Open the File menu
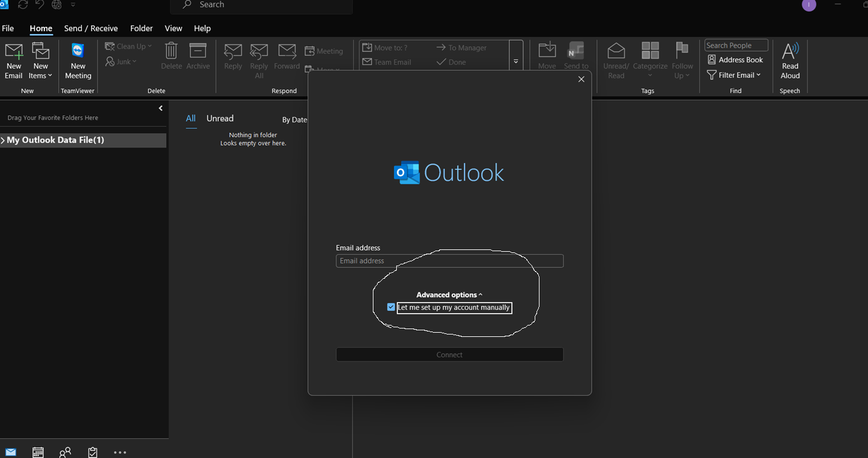Screen dimensions: 868x458 pos(8,28)
